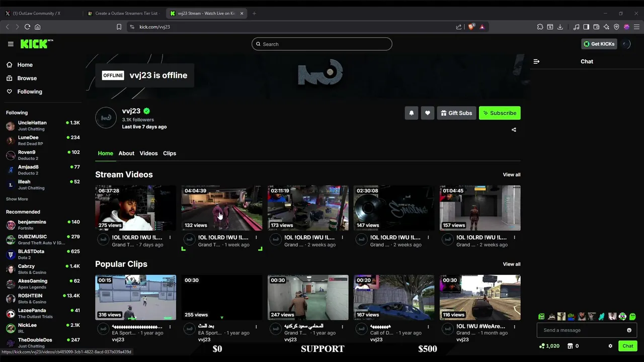Switch to the About tab
Viewport: 644px width, 362px height.
coord(126,153)
